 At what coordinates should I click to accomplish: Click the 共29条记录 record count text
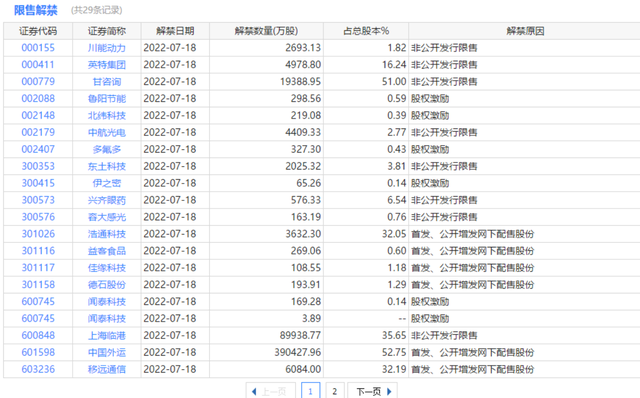point(96,10)
